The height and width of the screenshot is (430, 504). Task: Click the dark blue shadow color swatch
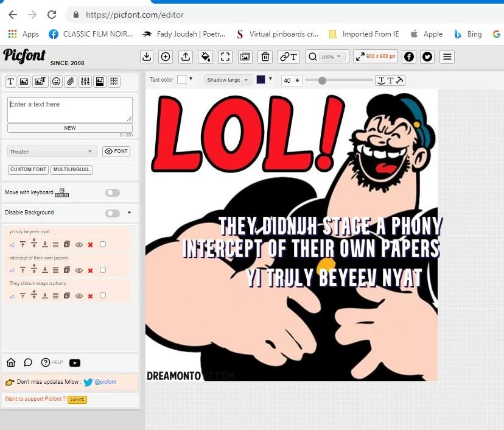tap(261, 79)
